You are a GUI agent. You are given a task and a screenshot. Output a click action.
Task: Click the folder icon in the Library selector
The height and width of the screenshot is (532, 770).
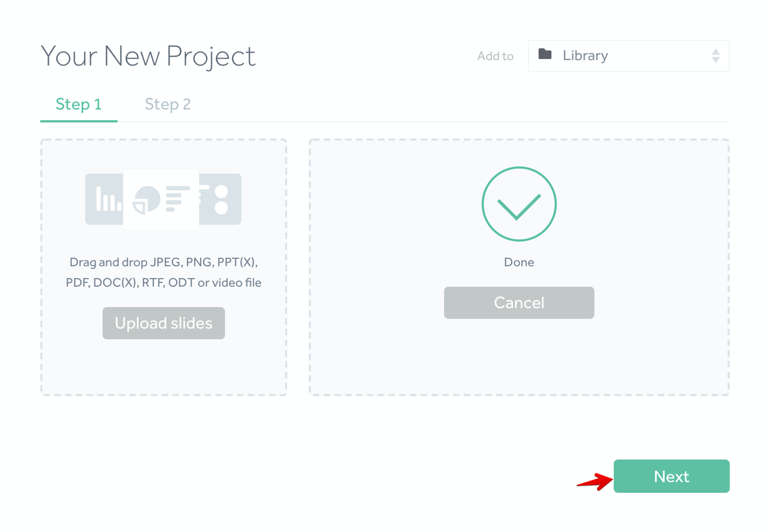point(545,54)
